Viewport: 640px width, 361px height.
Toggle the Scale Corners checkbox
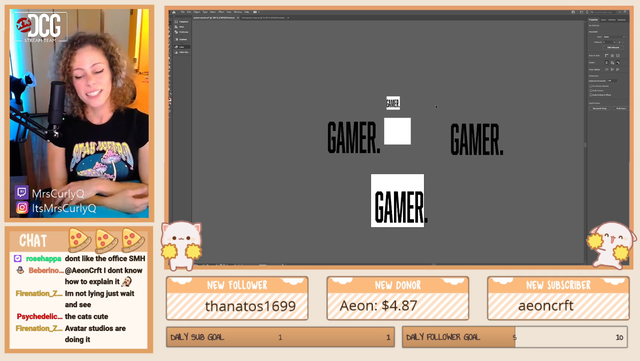pos(591,91)
